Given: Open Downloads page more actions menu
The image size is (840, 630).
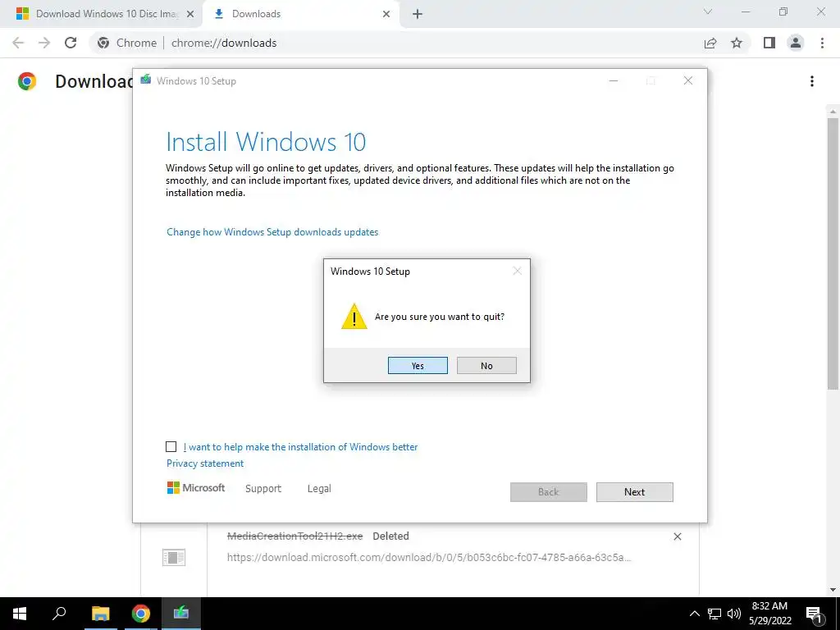Looking at the screenshot, I should tap(812, 81).
